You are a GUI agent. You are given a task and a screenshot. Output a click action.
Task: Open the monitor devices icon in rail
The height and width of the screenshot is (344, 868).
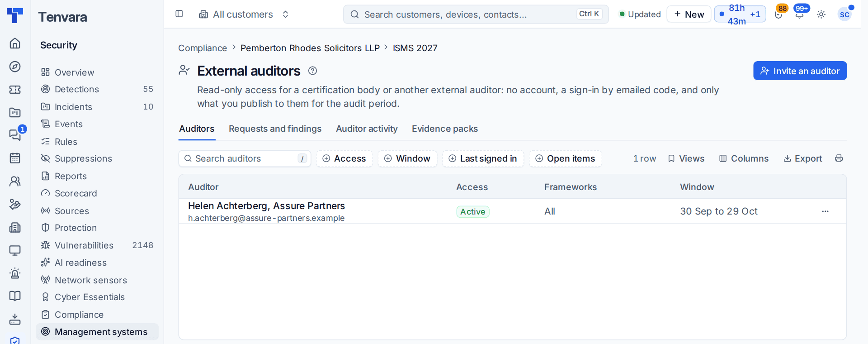(x=15, y=250)
